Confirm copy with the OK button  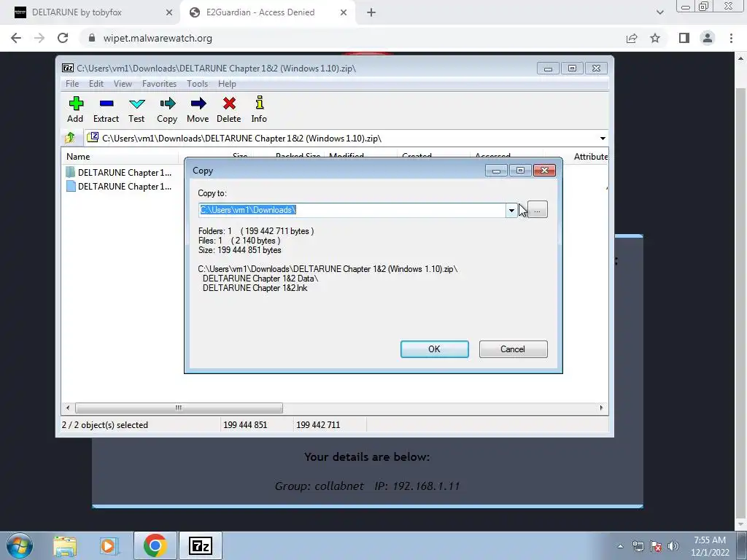click(435, 349)
